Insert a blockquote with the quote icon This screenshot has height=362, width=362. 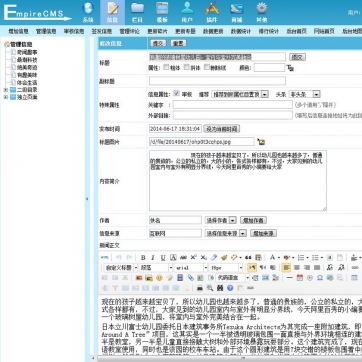pos(248,257)
